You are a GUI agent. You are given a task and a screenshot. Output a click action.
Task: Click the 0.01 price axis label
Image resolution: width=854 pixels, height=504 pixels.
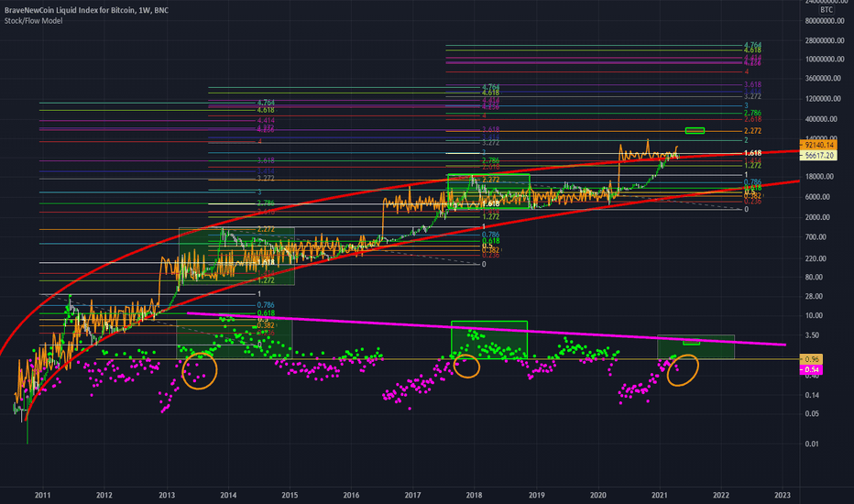click(812, 444)
